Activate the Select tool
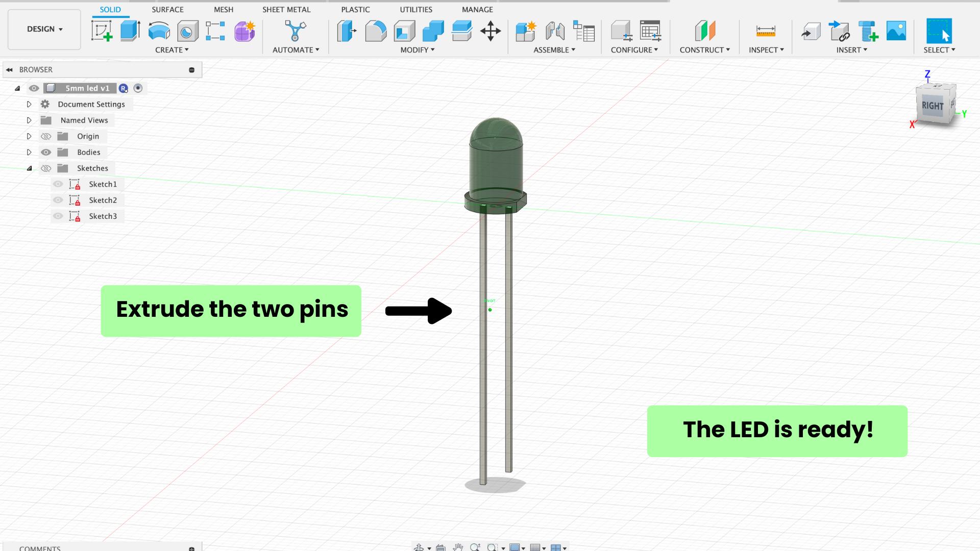980x551 pixels. click(x=939, y=31)
